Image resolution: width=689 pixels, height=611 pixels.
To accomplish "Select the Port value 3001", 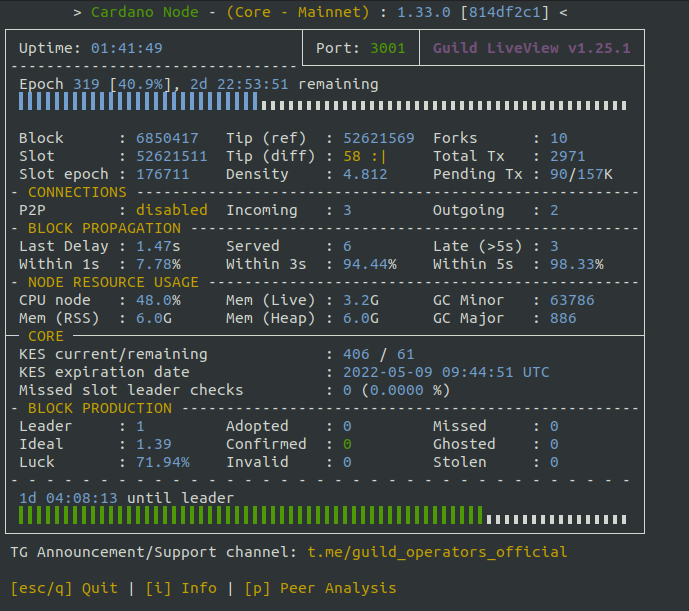I will point(388,48).
